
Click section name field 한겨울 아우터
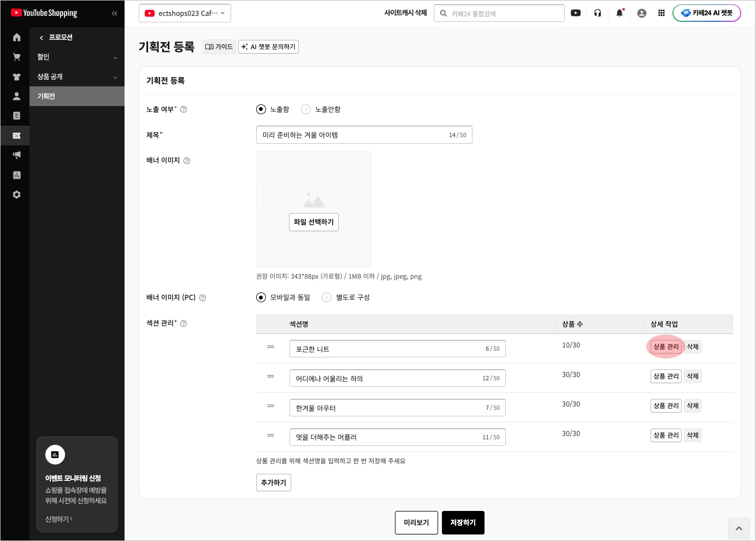coord(398,408)
